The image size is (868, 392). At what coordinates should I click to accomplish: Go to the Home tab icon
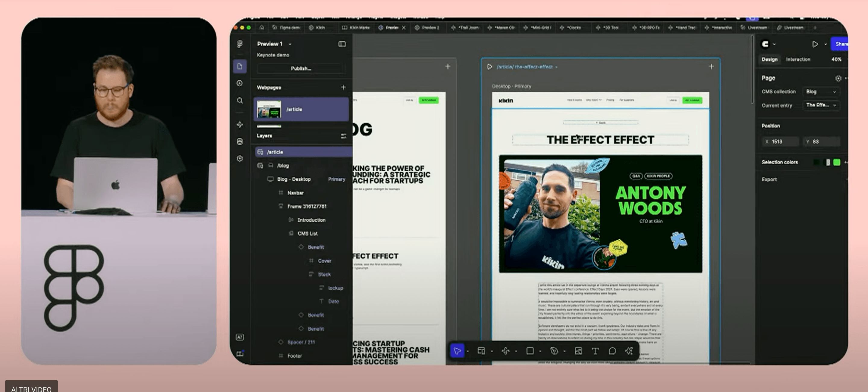[262, 28]
